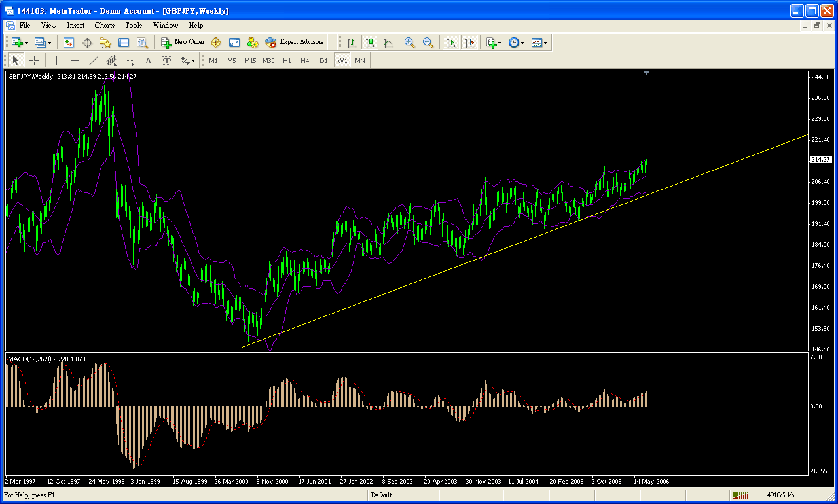This screenshot has width=838, height=504.
Task: Open the Navigator folder-star icon
Action: tap(105, 42)
